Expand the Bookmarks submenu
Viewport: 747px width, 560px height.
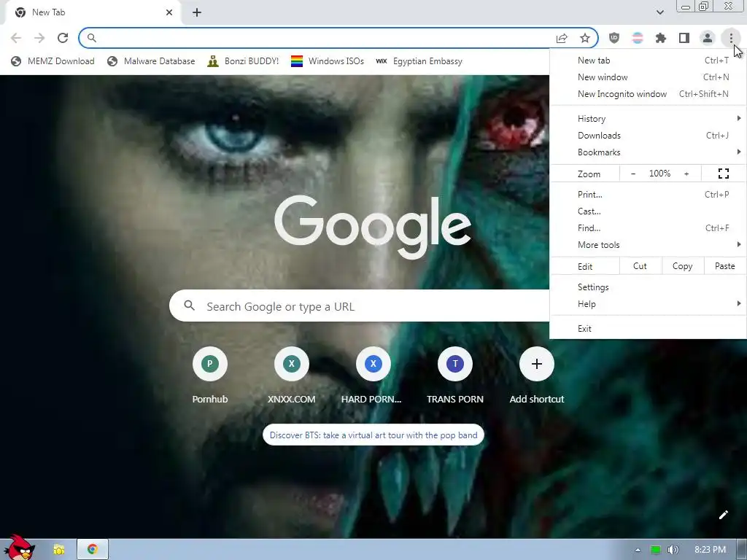[648, 152]
